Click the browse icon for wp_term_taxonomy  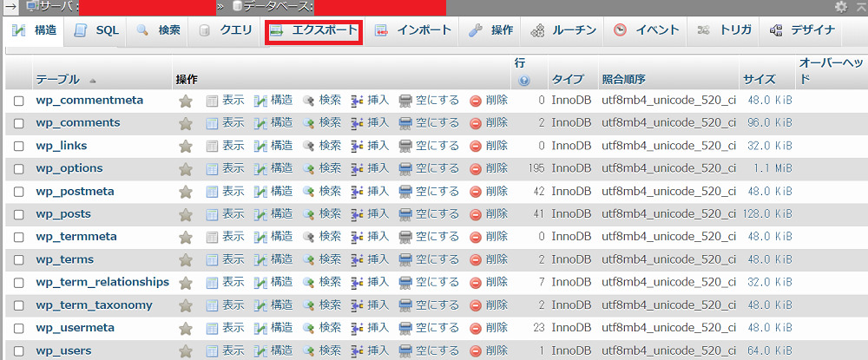pyautogui.click(x=212, y=305)
